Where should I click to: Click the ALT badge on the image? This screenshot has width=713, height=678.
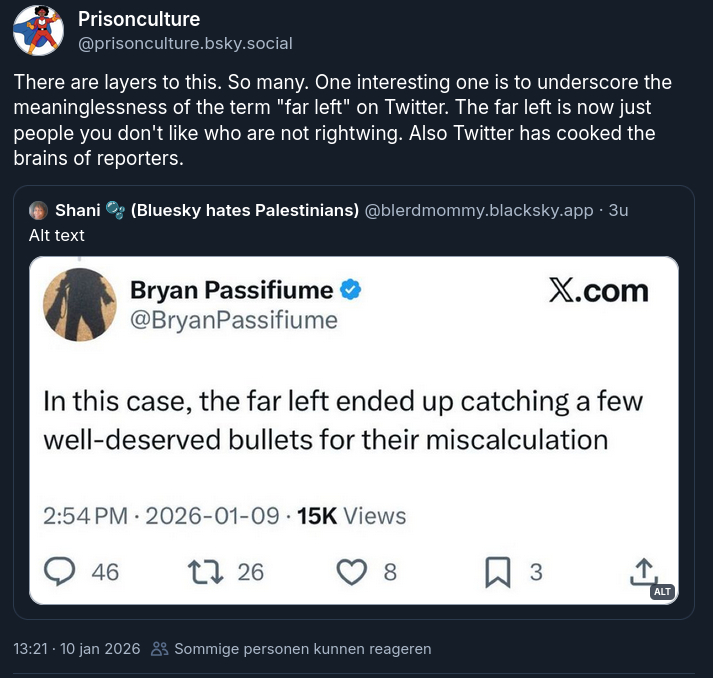tap(662, 591)
